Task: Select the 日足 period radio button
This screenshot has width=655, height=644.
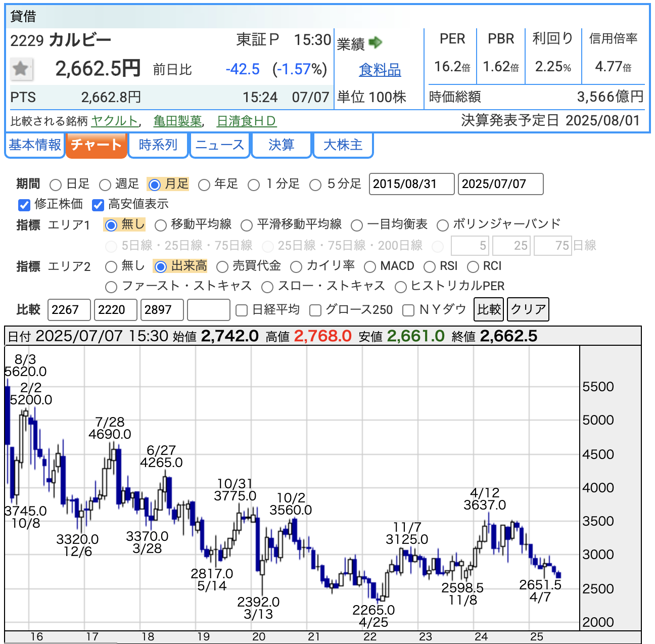Action: pos(56,185)
